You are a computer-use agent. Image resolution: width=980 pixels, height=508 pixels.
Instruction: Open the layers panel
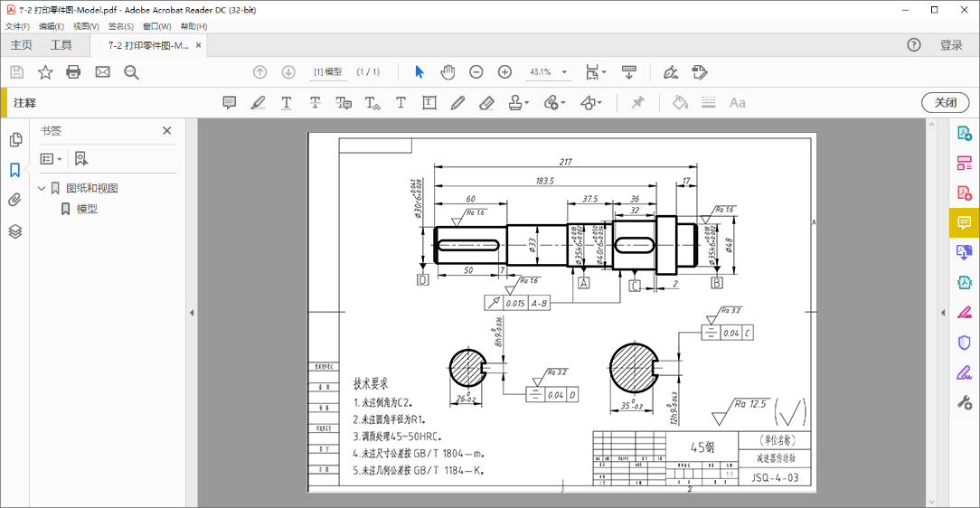15,231
